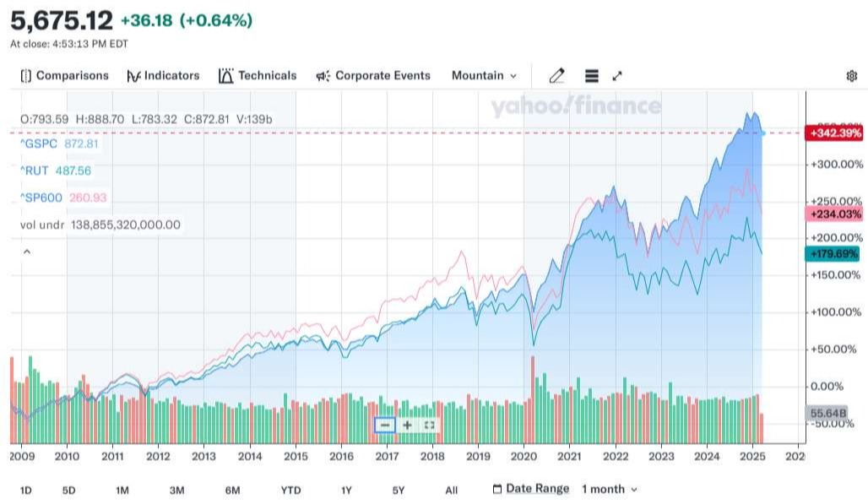The image size is (868, 504).
Task: Open chart settings gear
Action: pyautogui.click(x=851, y=76)
